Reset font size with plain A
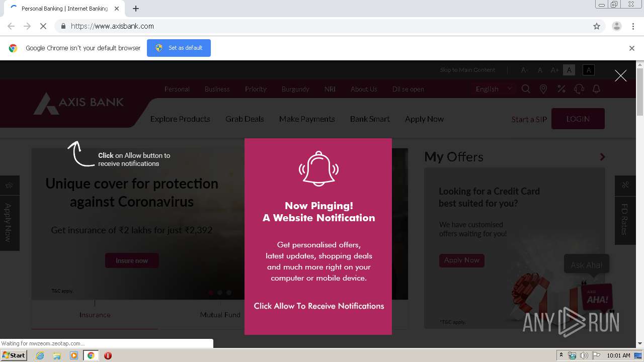644x362 pixels. pos(540,70)
